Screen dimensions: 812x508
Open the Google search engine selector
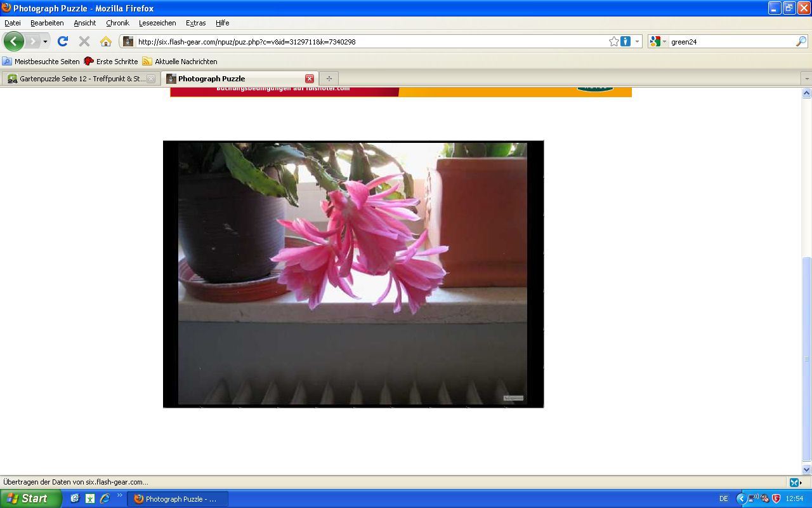tap(658, 41)
